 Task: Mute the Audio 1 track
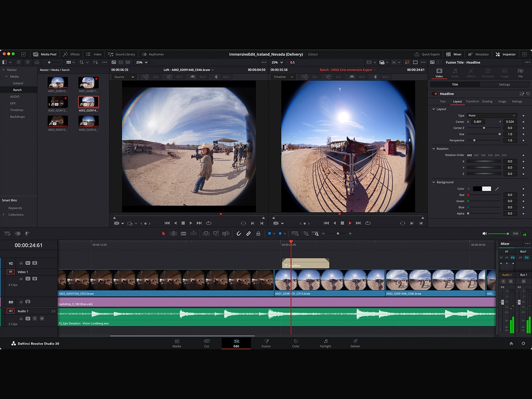(x=42, y=318)
